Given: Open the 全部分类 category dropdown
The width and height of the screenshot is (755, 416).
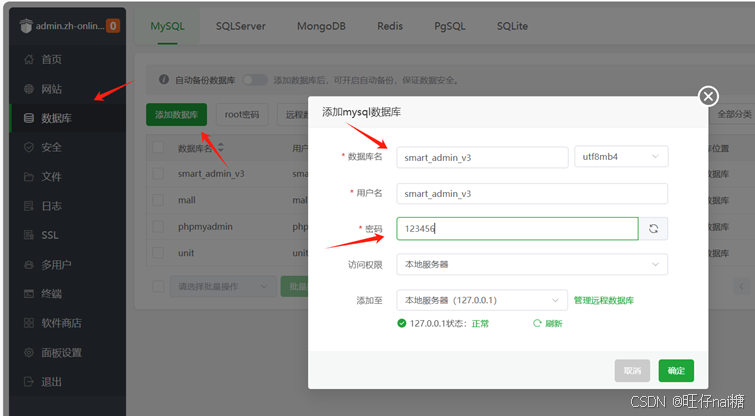Looking at the screenshot, I should [732, 114].
